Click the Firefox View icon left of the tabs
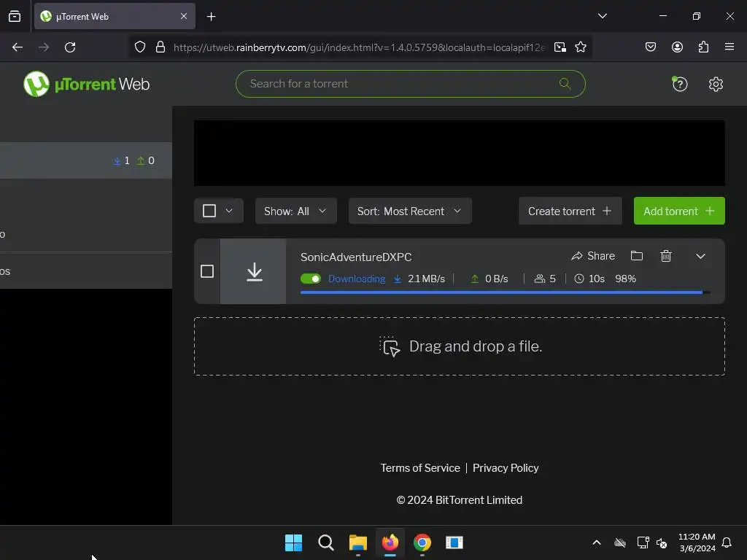This screenshot has width=747, height=560. (x=15, y=17)
